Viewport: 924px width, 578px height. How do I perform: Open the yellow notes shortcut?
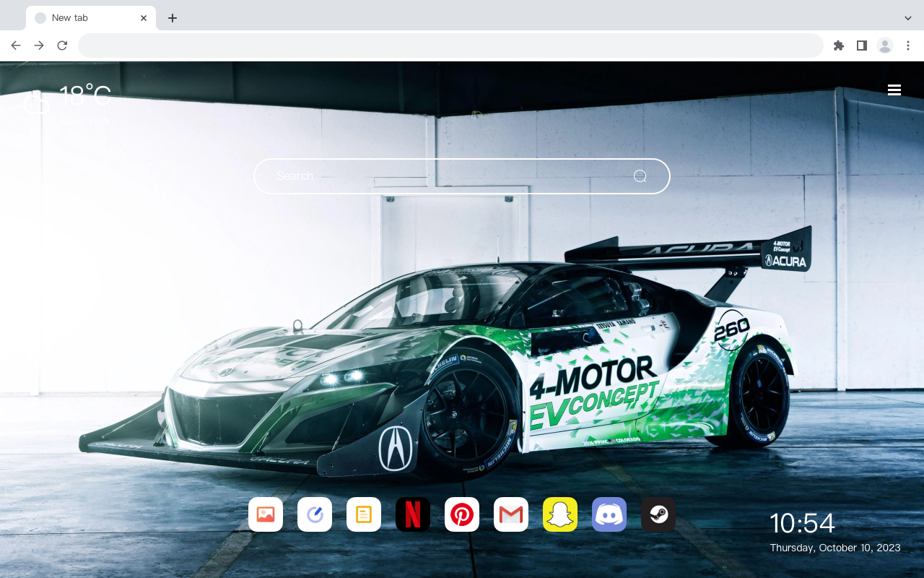pos(364,514)
